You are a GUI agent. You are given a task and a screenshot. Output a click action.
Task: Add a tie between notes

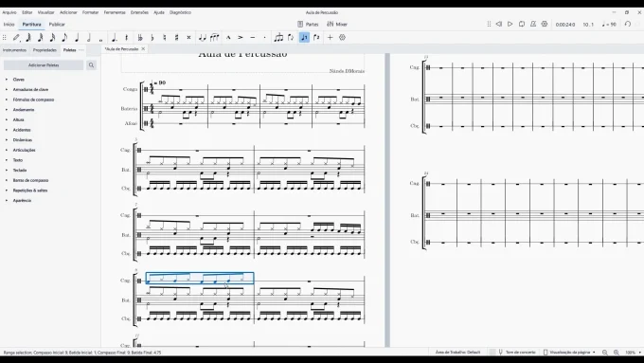click(x=203, y=37)
